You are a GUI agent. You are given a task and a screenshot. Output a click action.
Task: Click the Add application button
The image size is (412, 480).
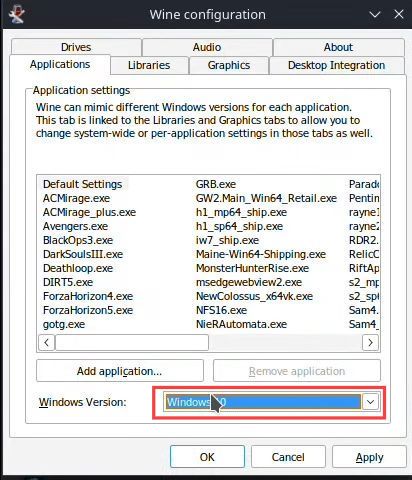(x=120, y=371)
